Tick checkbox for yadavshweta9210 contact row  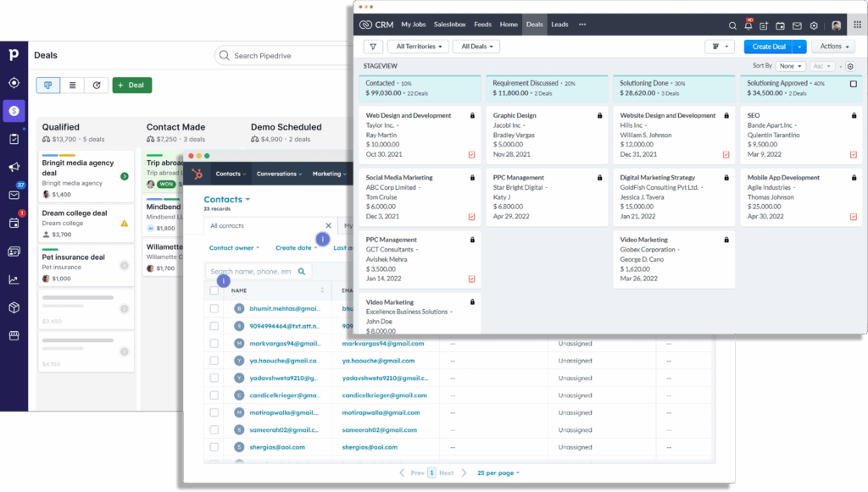tap(214, 379)
